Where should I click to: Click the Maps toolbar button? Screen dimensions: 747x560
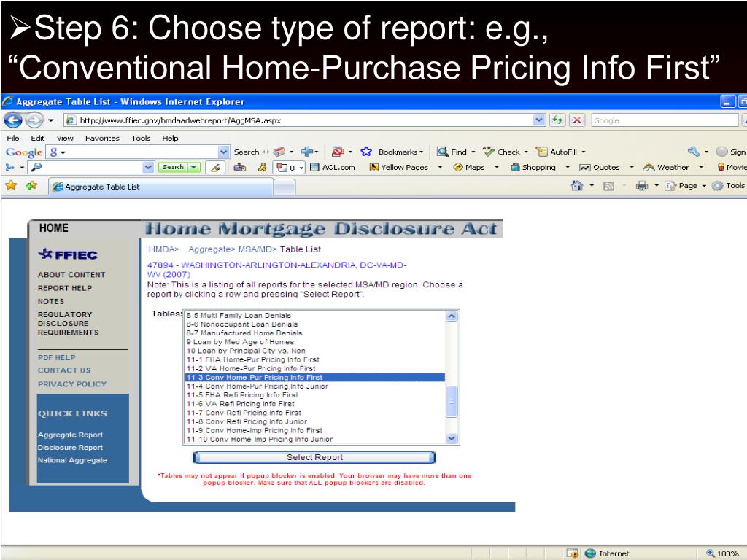[469, 167]
